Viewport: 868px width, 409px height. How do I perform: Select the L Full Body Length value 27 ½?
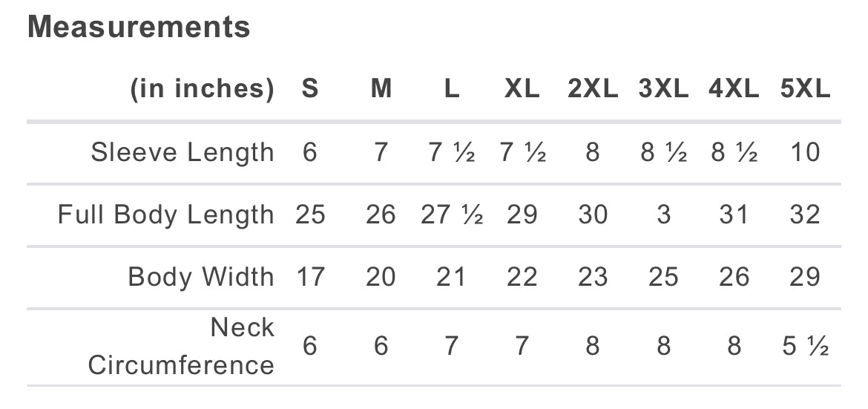pos(452,215)
